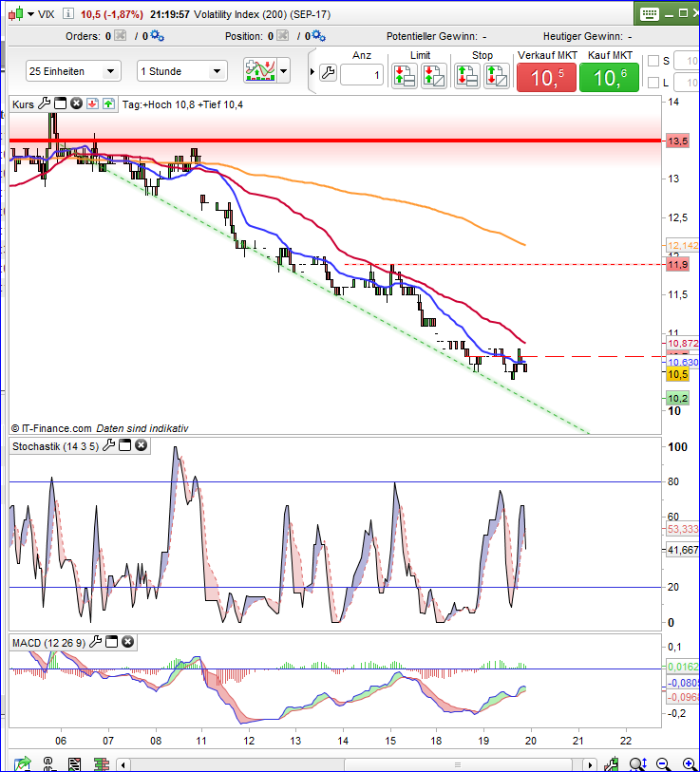Enable the S checkbox
Image resolution: width=700 pixels, height=772 pixels.
653,61
